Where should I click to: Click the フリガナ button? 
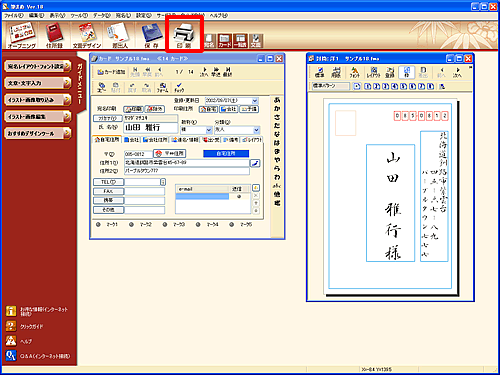click(108, 118)
